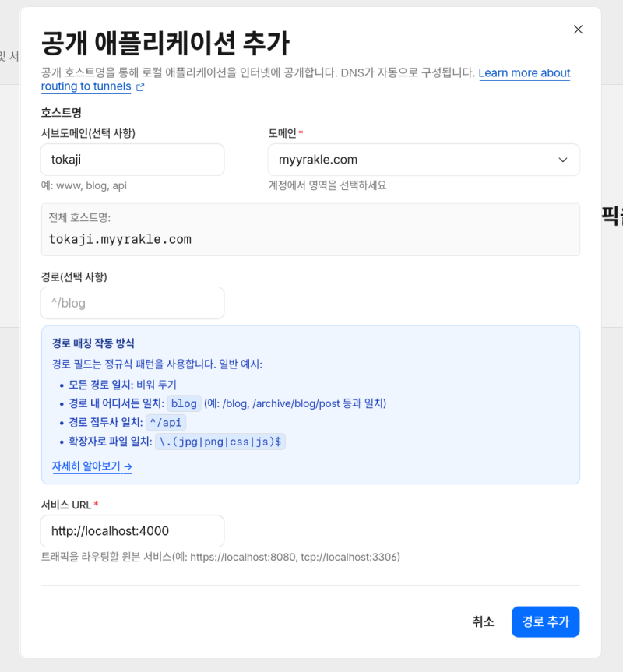Open "Learn more about routing to tunnels" link
Image resolution: width=623 pixels, height=672 pixels.
524,73
